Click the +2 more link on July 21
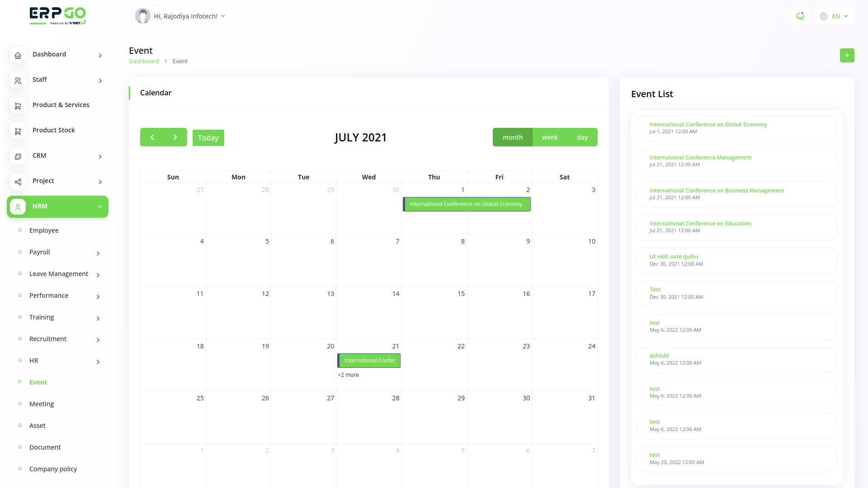Image resolution: width=868 pixels, height=488 pixels. coord(348,375)
